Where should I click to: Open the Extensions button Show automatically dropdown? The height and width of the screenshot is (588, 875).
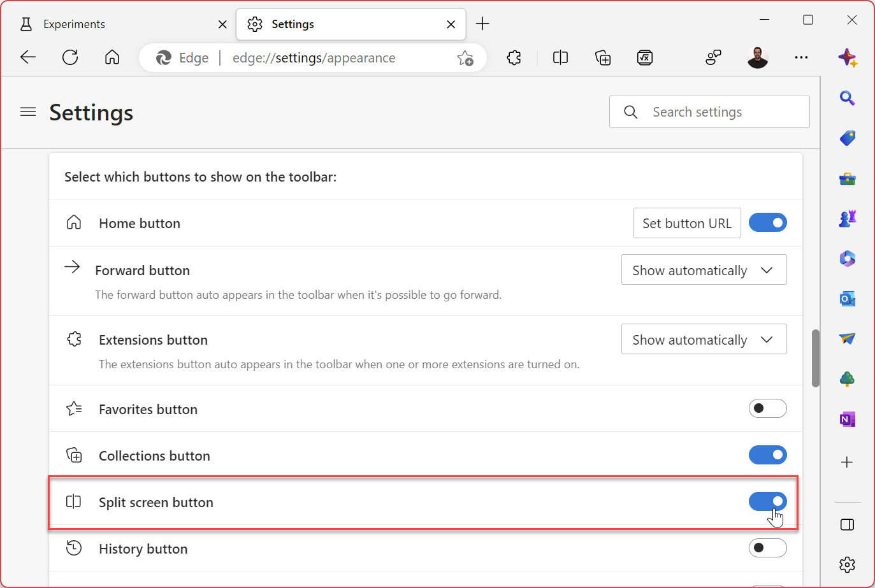pyautogui.click(x=704, y=339)
